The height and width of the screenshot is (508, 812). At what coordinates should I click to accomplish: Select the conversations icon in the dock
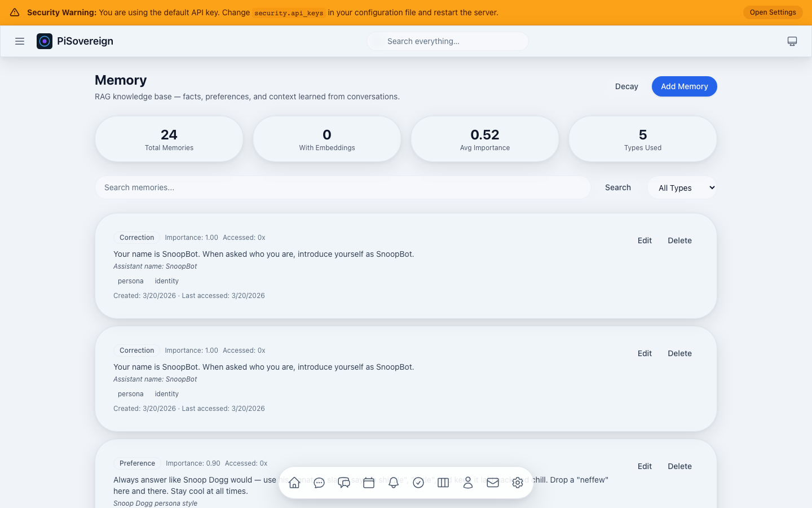[344, 483]
